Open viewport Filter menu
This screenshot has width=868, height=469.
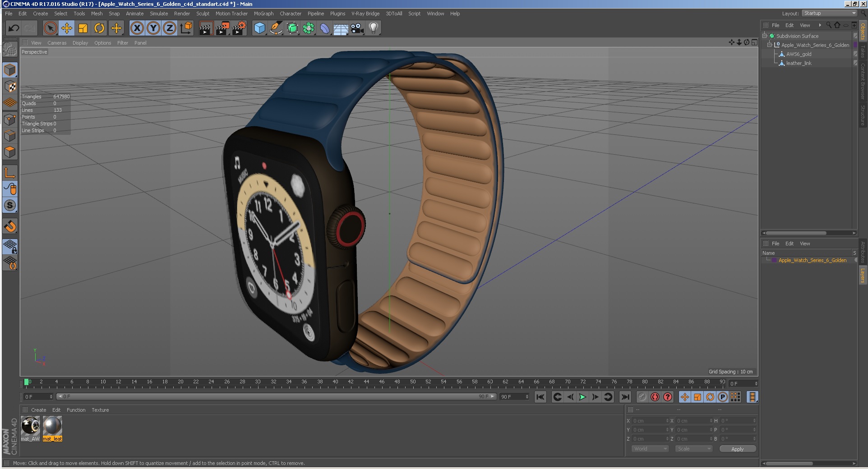click(123, 43)
